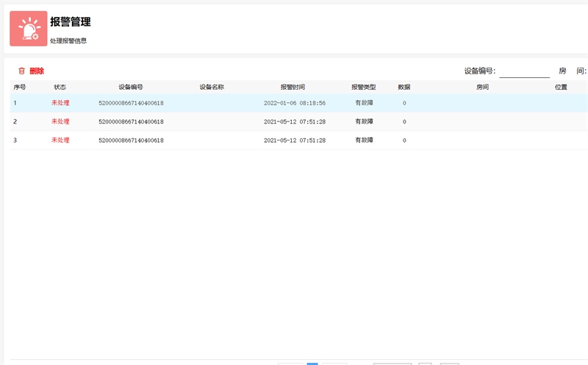The height and width of the screenshot is (365, 588).
Task: Click the 位置 column header
Action: [x=561, y=87]
